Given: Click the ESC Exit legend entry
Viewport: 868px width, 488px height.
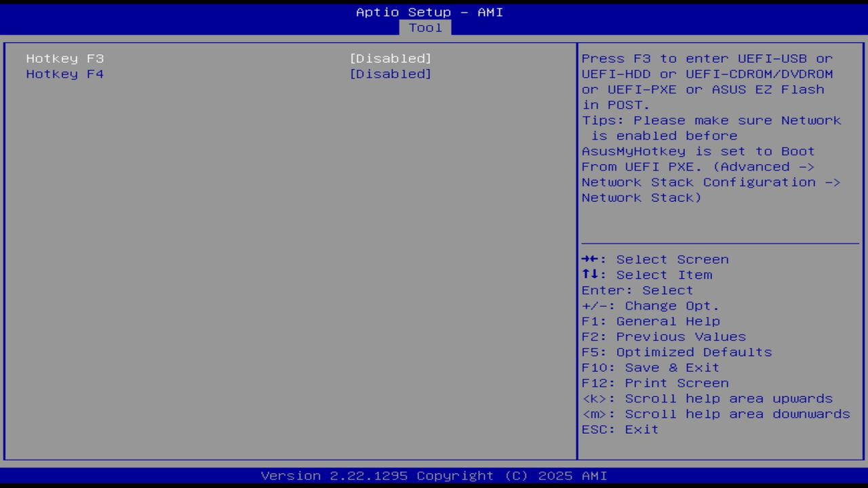Looking at the screenshot, I should (619, 429).
